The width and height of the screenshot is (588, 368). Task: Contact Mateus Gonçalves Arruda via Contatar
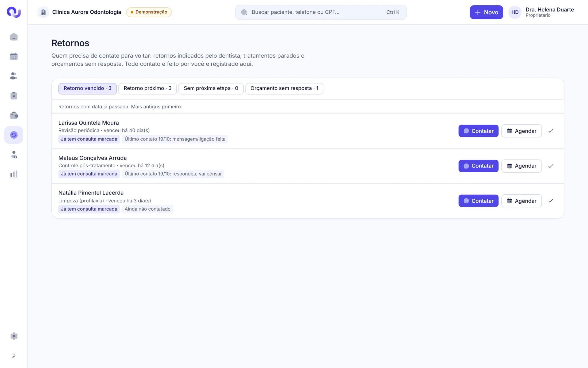(x=478, y=166)
